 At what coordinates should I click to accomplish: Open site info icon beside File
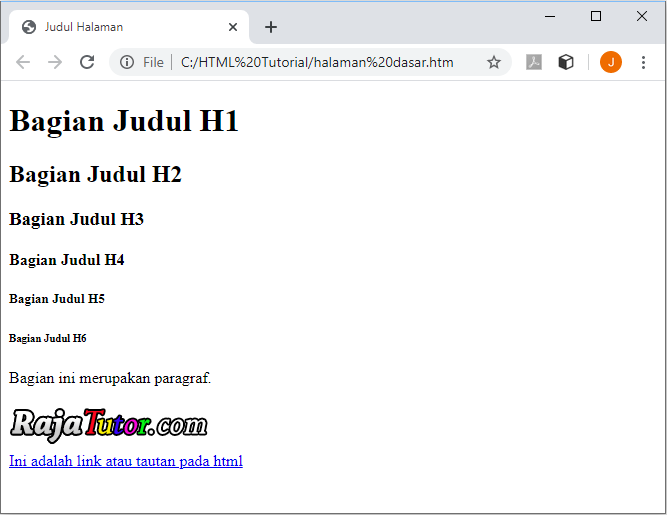coord(127,62)
